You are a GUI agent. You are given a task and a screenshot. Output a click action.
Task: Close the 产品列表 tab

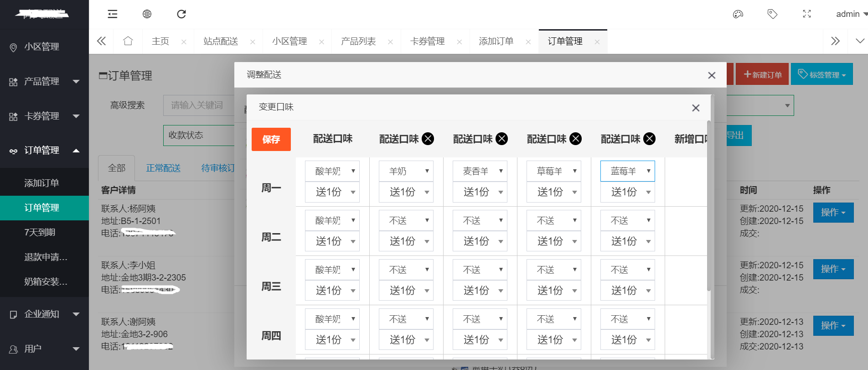coord(390,42)
